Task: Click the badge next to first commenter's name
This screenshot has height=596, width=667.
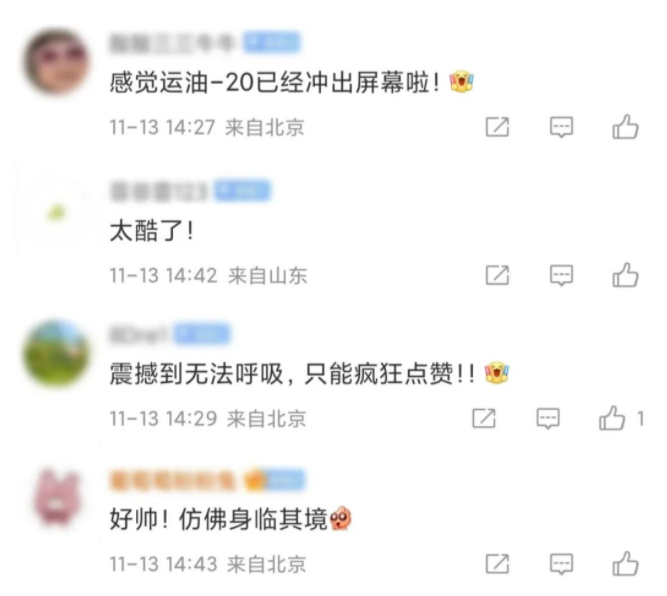Action: (272, 43)
